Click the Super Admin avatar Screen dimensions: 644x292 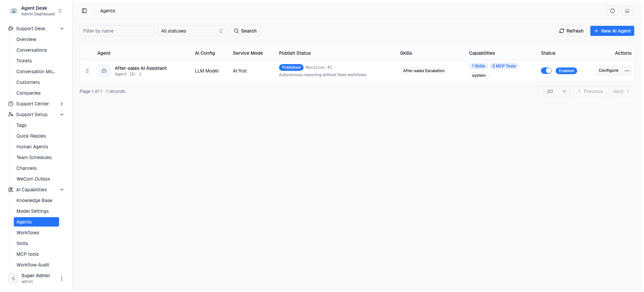13,279
